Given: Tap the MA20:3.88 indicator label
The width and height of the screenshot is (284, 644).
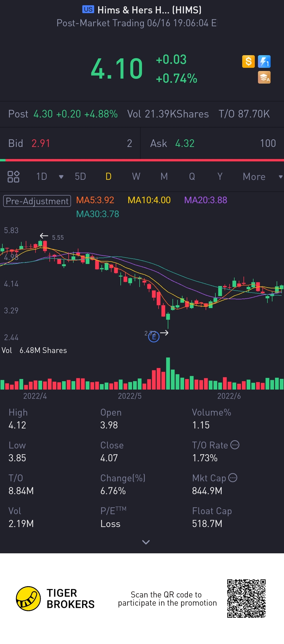Looking at the screenshot, I should pos(206,200).
